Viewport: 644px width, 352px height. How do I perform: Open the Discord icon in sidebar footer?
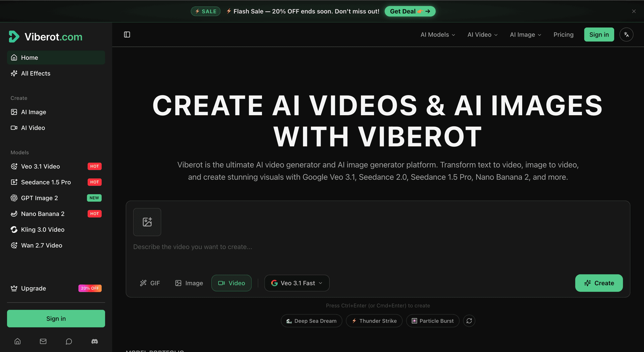(95, 341)
